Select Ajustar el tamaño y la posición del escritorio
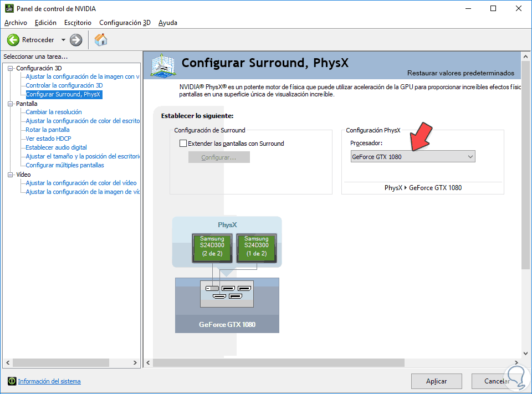532x394 pixels. coord(83,156)
